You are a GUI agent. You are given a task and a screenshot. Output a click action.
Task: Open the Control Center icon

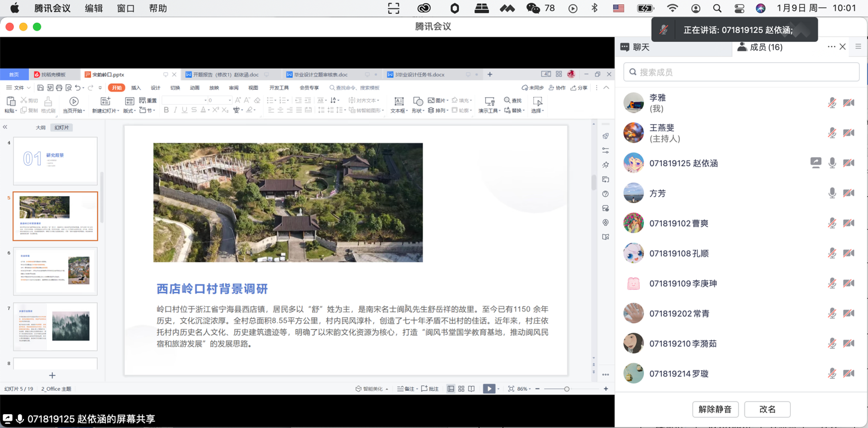[x=739, y=8]
